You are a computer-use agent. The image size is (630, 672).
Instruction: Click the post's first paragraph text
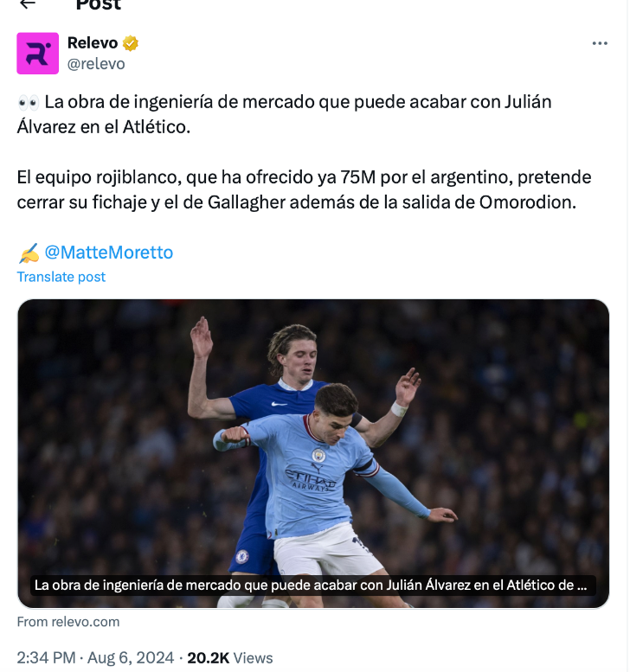coord(285,114)
